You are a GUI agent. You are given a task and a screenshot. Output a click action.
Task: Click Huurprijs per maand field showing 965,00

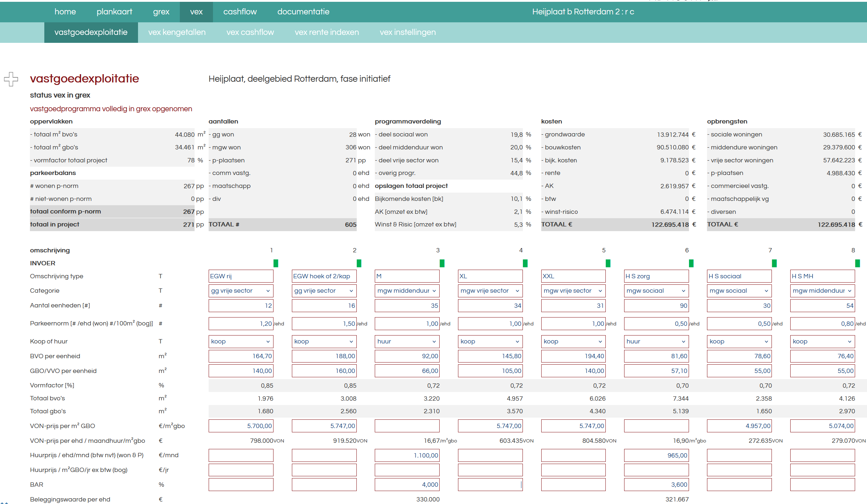(656, 455)
